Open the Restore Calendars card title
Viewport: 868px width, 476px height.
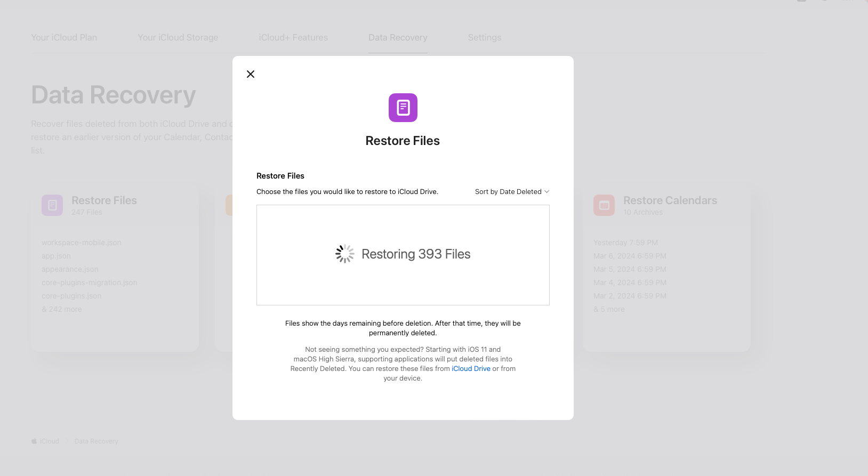670,200
